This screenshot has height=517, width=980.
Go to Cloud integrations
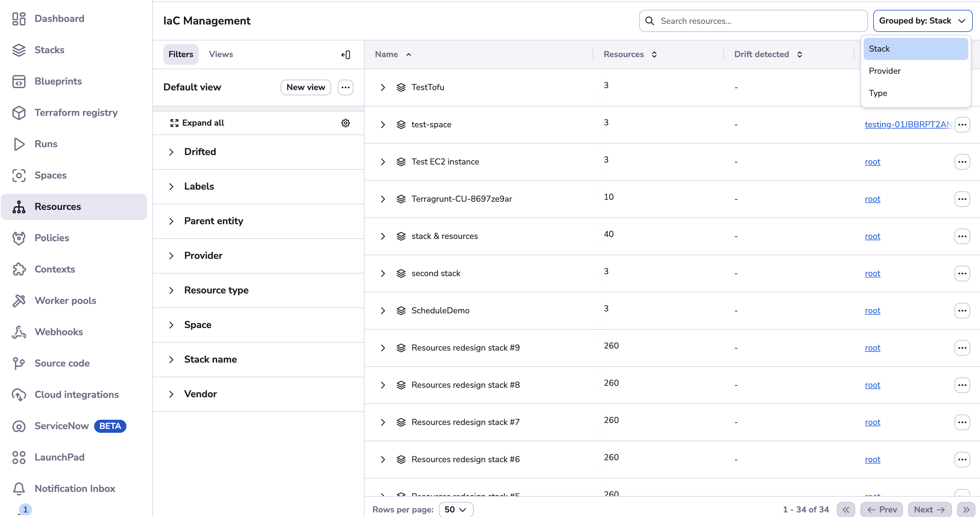(x=76, y=395)
